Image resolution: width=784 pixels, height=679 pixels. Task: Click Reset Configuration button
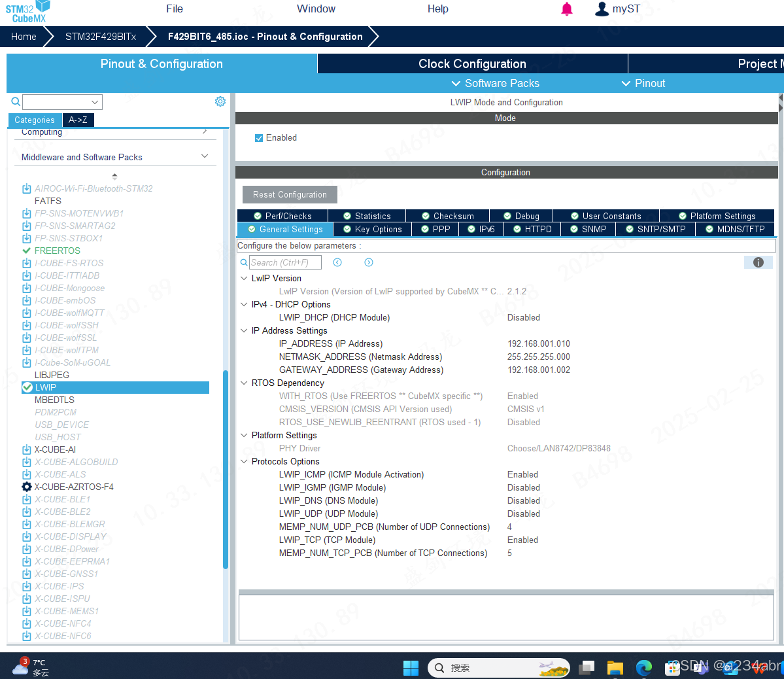290,195
